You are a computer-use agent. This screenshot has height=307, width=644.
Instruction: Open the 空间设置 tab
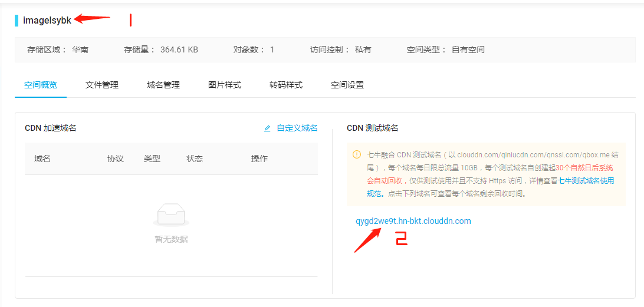tap(347, 85)
